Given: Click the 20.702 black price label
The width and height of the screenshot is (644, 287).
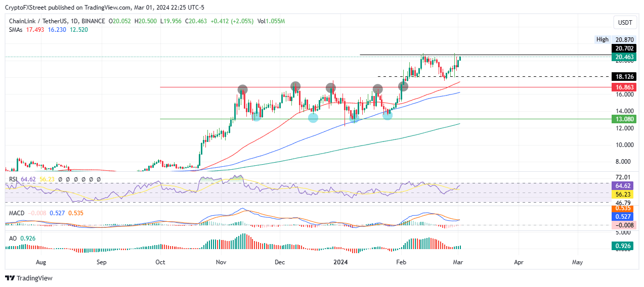Looking at the screenshot, I should [624, 48].
